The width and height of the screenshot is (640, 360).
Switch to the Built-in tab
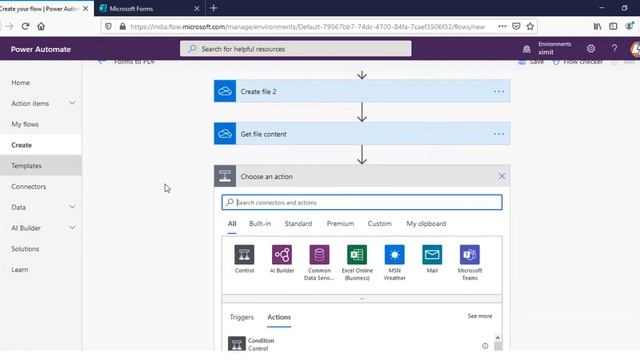pos(260,224)
